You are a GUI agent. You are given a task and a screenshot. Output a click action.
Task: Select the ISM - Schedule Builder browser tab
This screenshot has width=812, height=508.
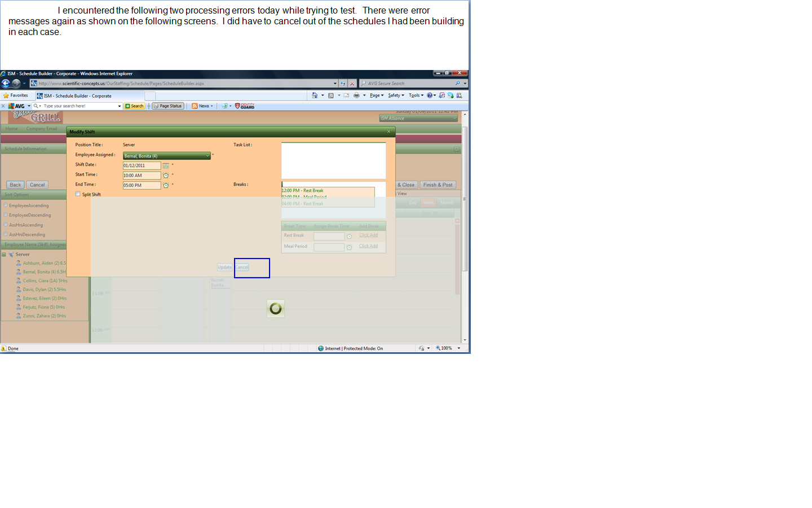90,96
